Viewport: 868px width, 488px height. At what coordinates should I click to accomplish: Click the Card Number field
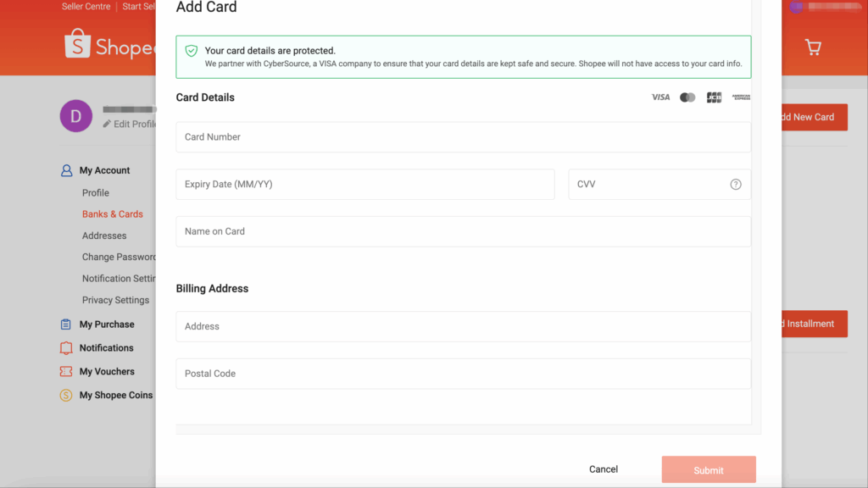(x=463, y=137)
